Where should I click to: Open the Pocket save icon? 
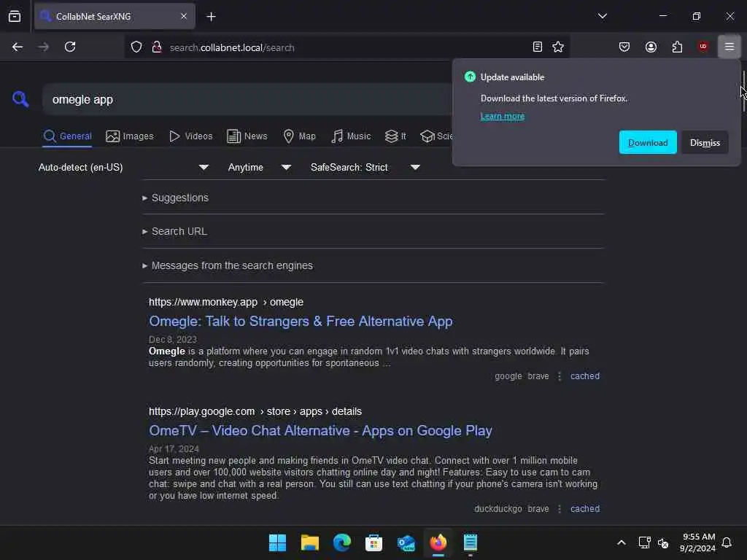624,47
